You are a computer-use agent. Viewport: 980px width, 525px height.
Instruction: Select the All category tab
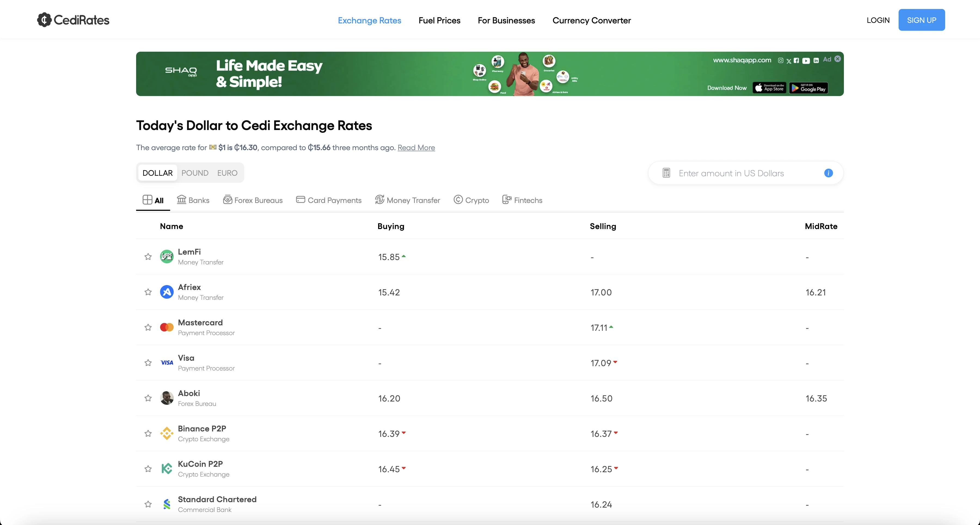[153, 200]
